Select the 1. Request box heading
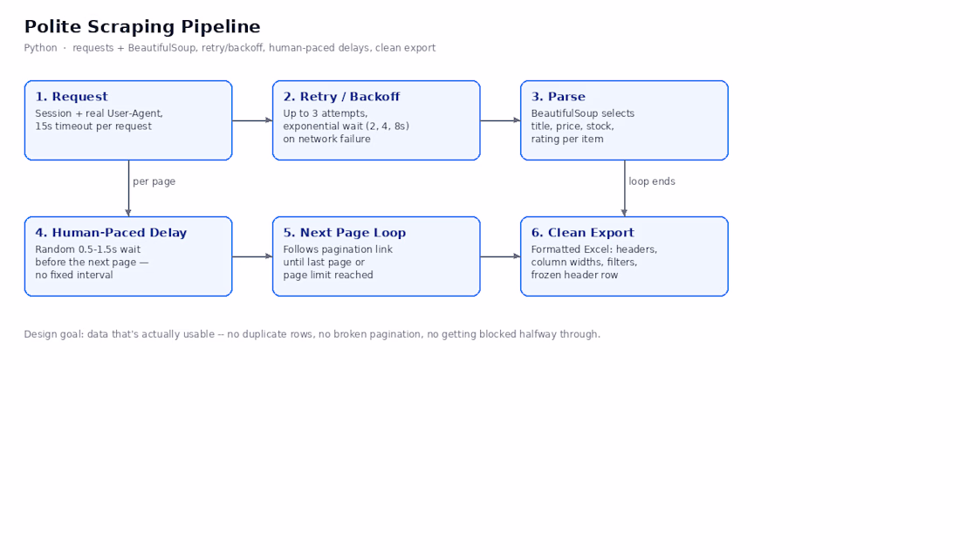Viewport: 960px width, 560px height. [x=71, y=97]
